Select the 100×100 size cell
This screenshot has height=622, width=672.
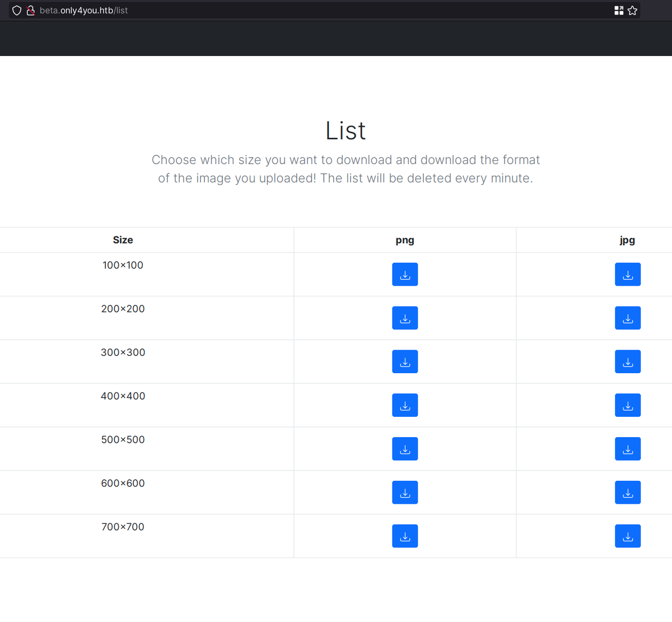pos(123,265)
